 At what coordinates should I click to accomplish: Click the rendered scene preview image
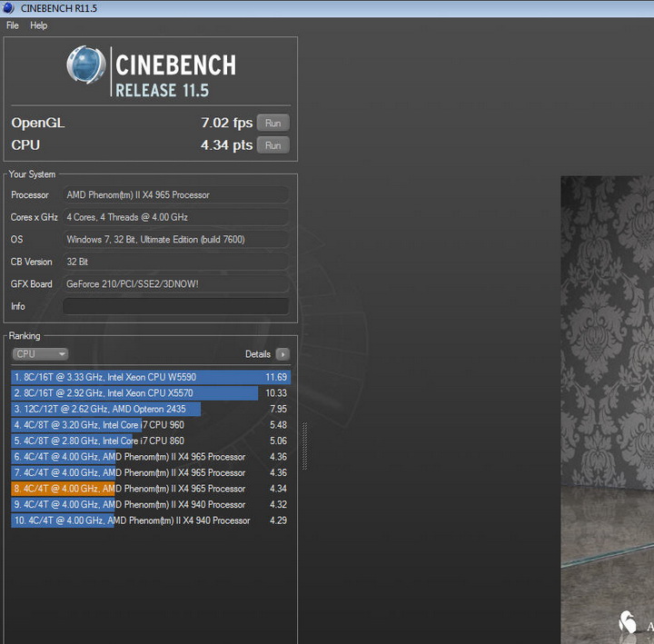pos(608,410)
